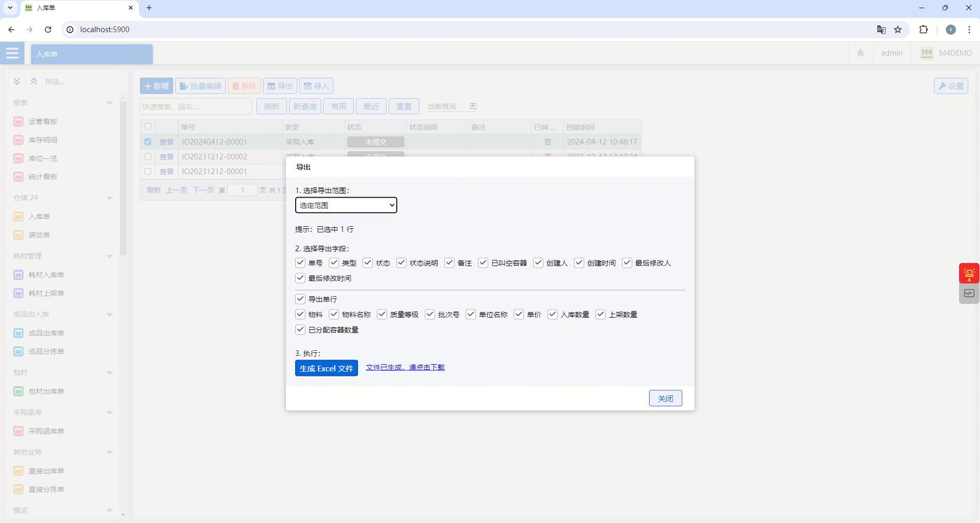This screenshot has width=980, height=523.
Task: Open 耗材入库单 sidebar icon
Action: coord(18,275)
